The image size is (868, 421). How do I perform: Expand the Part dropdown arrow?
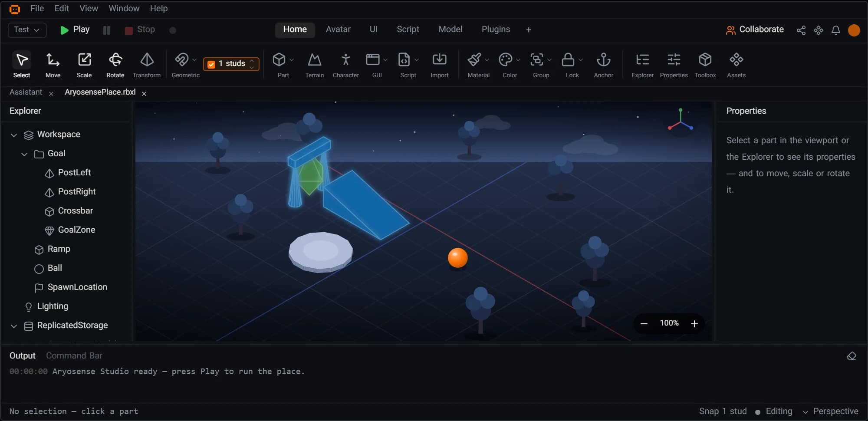(292, 60)
